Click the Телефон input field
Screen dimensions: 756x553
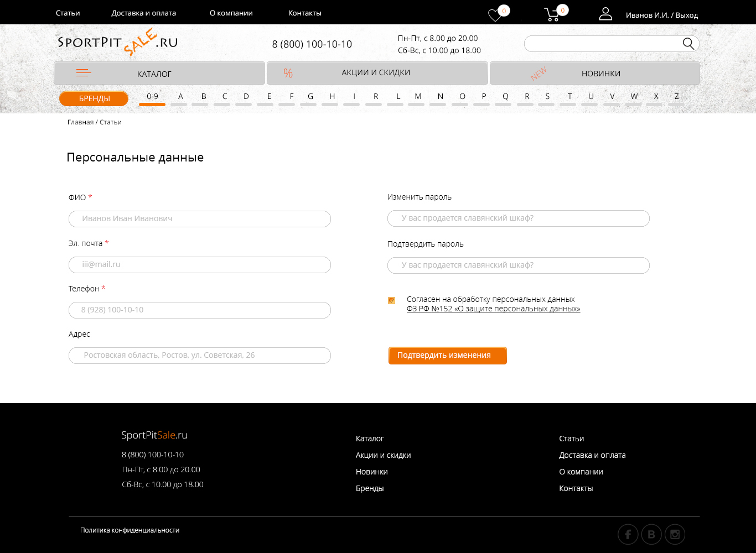[200, 310]
